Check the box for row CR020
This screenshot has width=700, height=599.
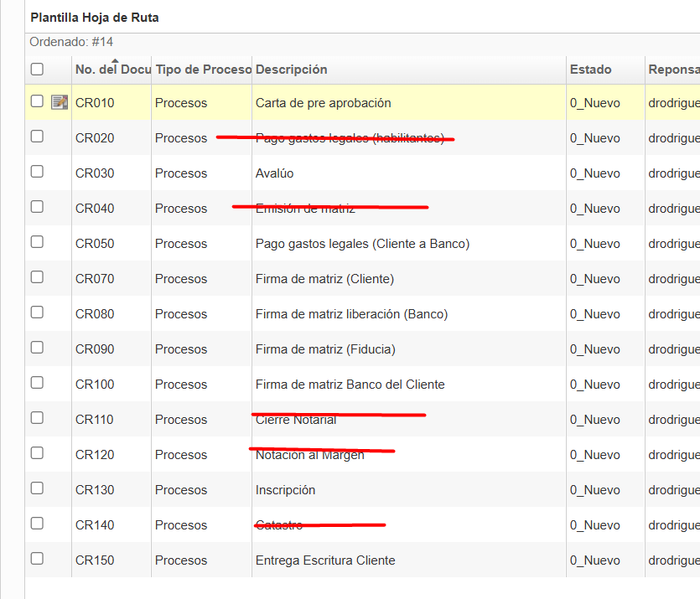(x=37, y=137)
